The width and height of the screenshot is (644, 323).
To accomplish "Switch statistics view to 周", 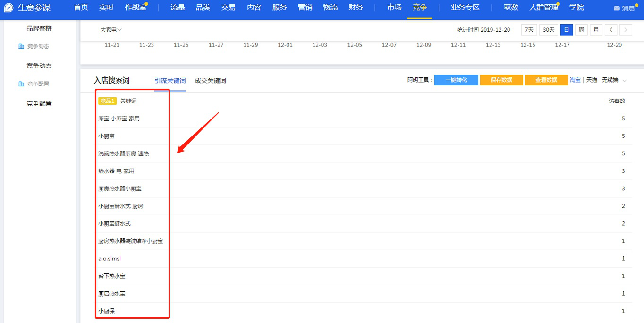I will pyautogui.click(x=581, y=29).
